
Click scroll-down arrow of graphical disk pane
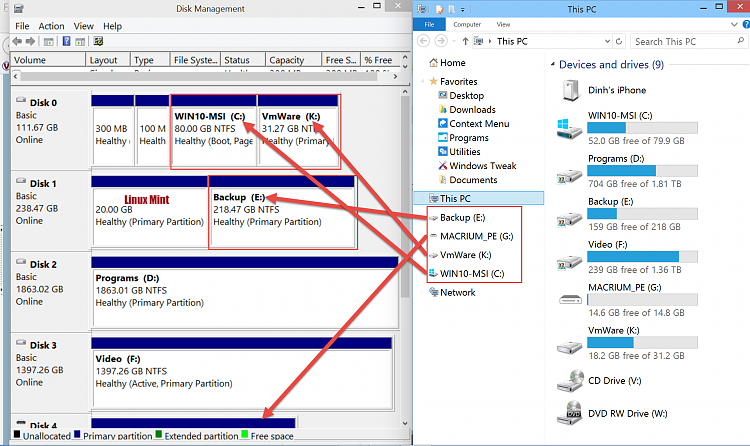tap(406, 424)
